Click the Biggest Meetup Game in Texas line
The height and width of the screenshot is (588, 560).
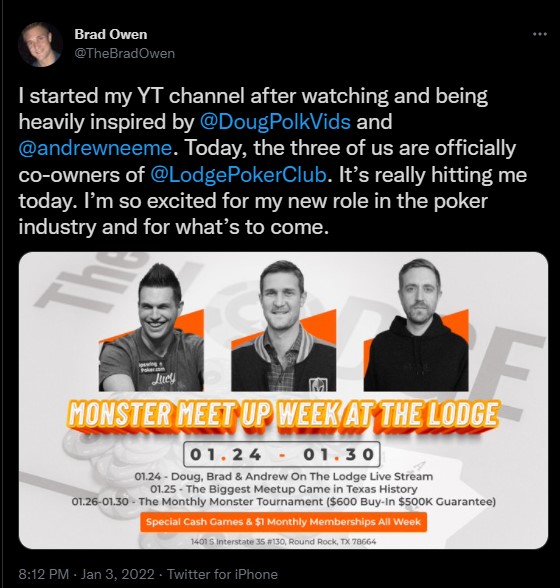coord(284,489)
